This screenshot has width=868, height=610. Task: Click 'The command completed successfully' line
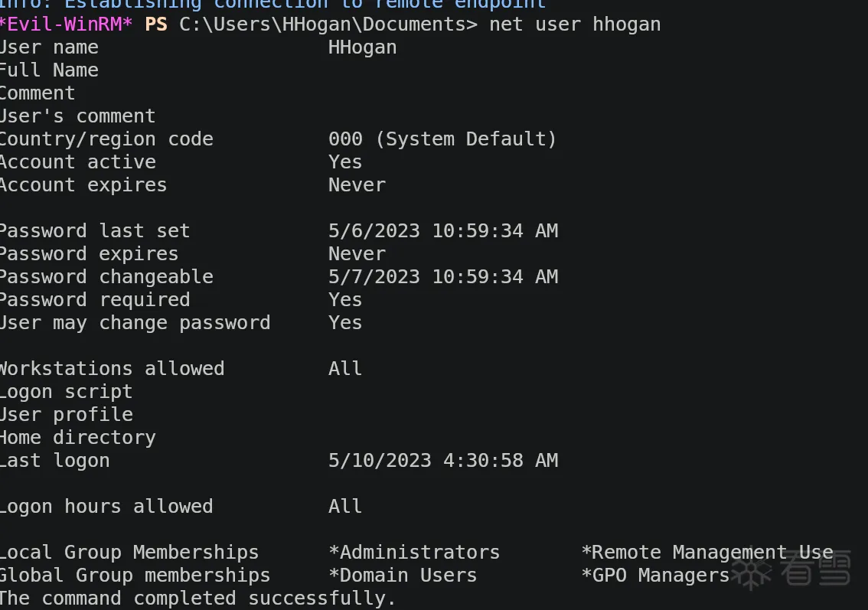click(197, 599)
